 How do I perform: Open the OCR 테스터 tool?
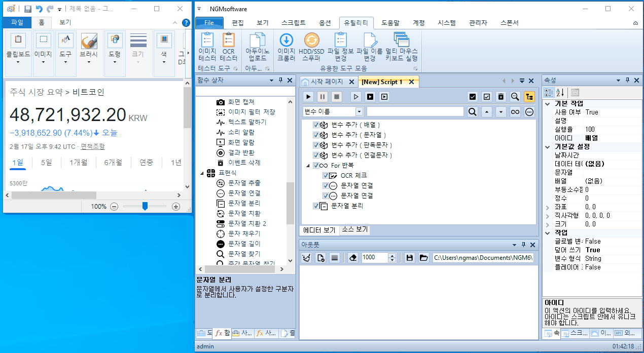point(229,47)
